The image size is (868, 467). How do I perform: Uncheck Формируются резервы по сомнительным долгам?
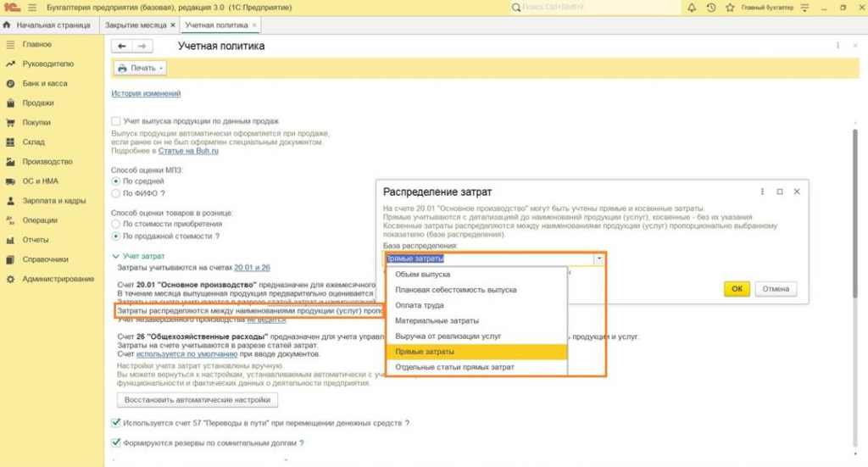(116, 442)
